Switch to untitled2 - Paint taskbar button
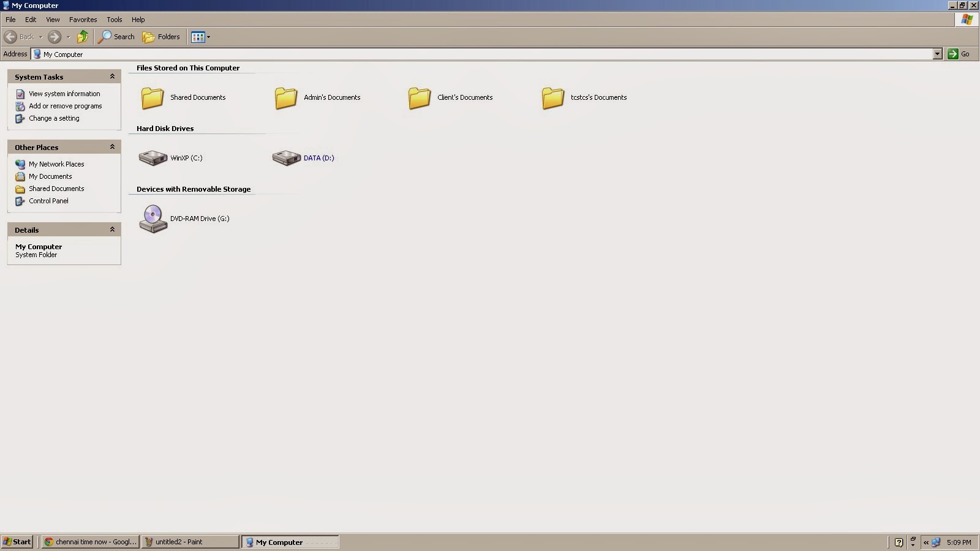980x551 pixels. point(190,542)
